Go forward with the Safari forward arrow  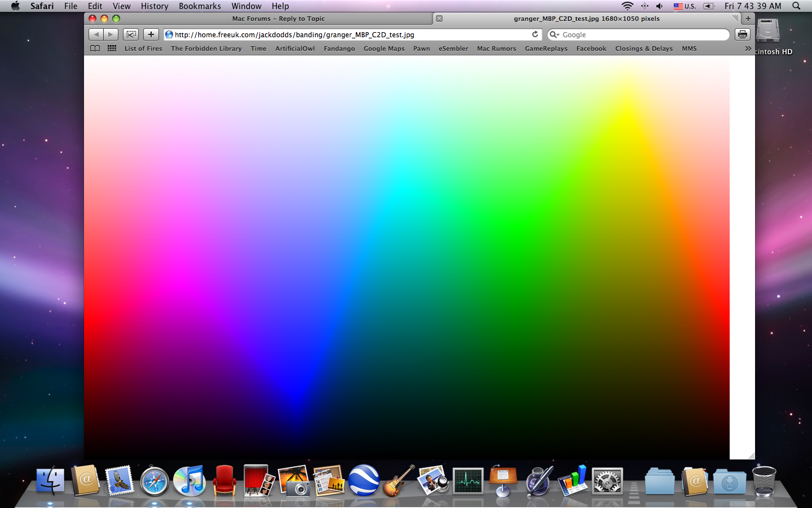tap(111, 34)
